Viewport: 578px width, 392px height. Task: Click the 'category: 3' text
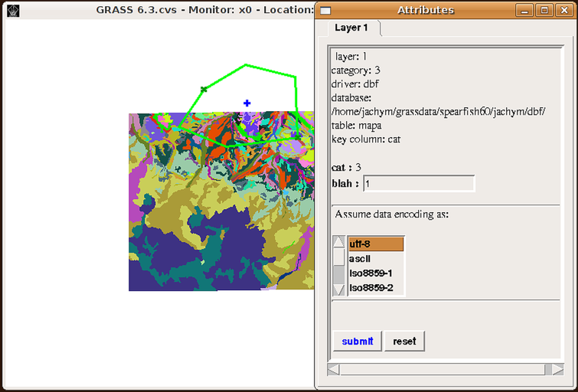(356, 70)
